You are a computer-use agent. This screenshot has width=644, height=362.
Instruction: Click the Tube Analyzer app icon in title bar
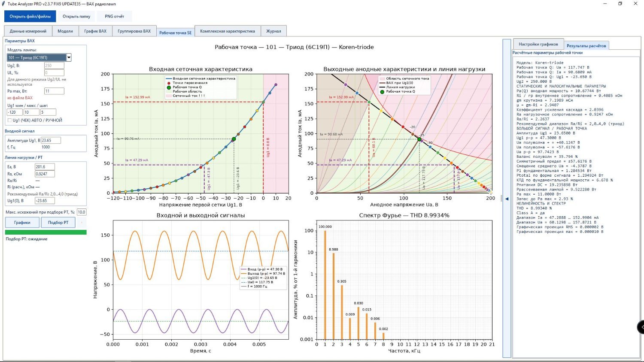3,4
